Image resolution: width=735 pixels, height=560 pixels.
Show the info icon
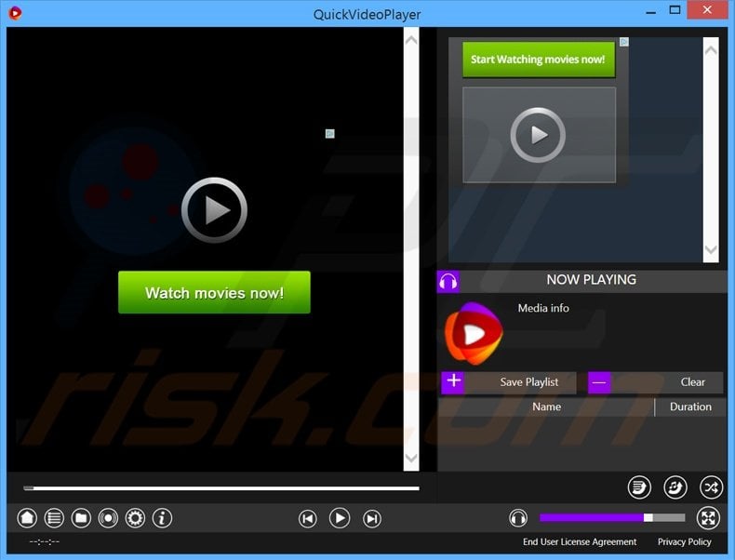tap(163, 518)
